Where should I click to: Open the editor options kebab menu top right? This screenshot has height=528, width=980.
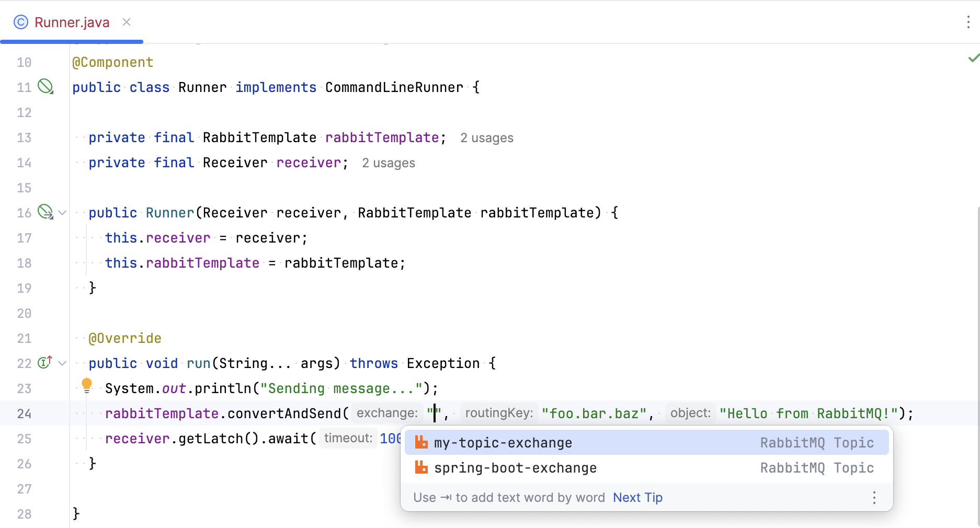pyautogui.click(x=968, y=22)
